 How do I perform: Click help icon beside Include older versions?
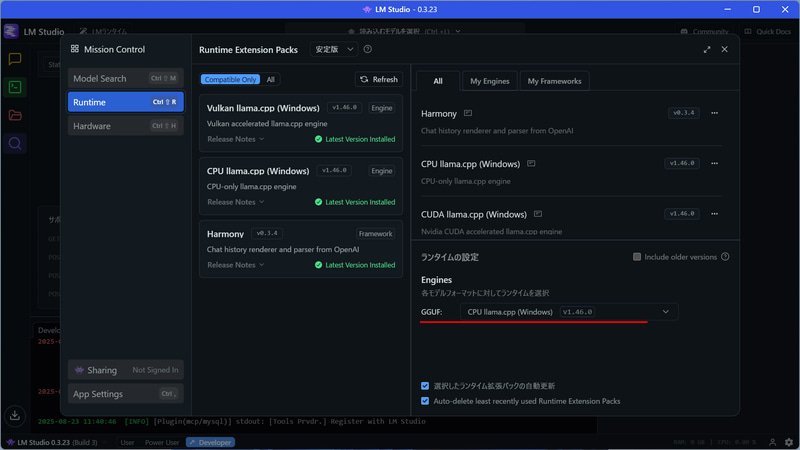pos(725,257)
